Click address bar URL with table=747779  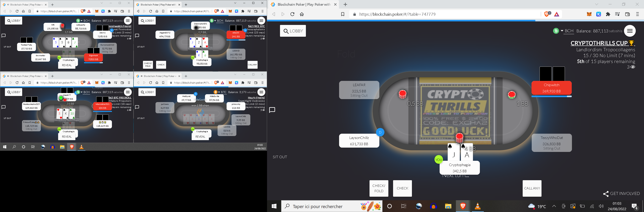[397, 14]
